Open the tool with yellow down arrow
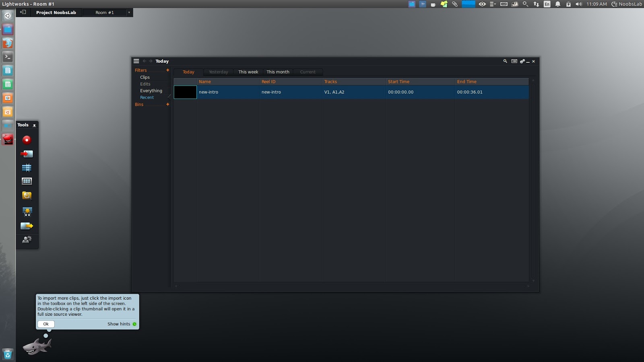The height and width of the screenshot is (362, 644). [x=27, y=212]
